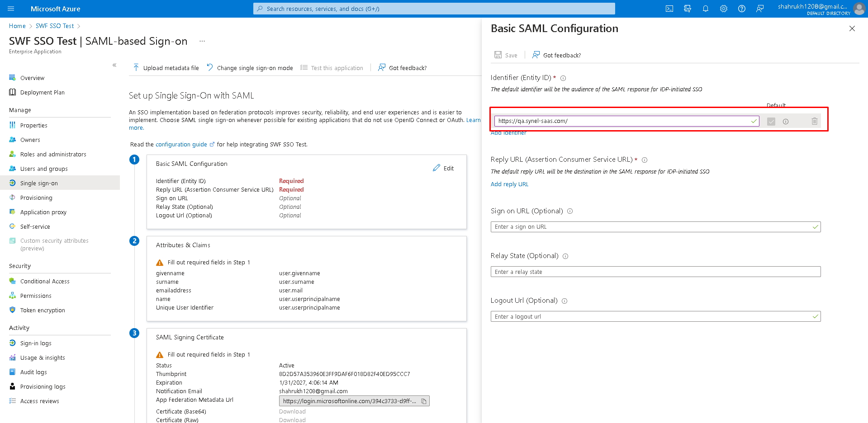Viewport: 868px width, 423px height.
Task: Open Users and groups
Action: click(44, 169)
